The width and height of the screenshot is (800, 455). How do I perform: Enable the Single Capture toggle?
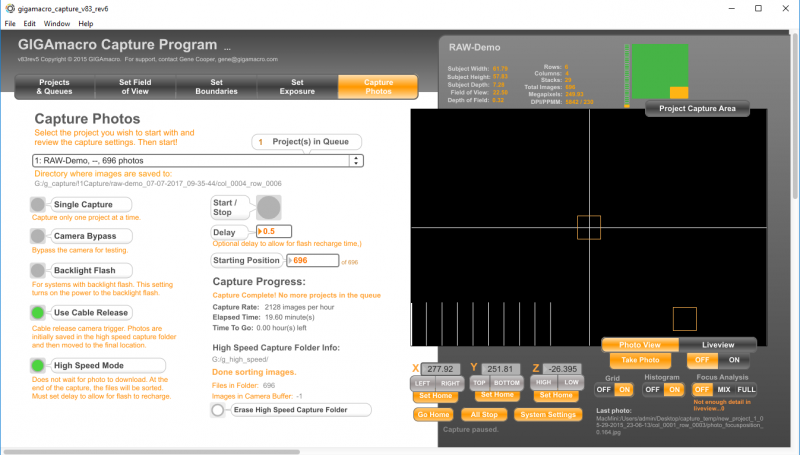point(38,205)
